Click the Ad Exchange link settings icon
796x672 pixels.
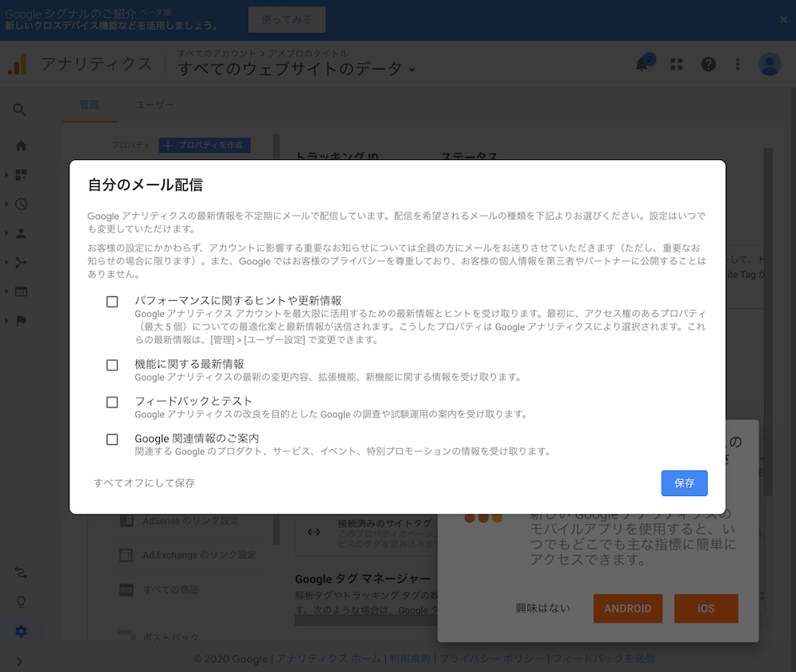click(x=127, y=555)
